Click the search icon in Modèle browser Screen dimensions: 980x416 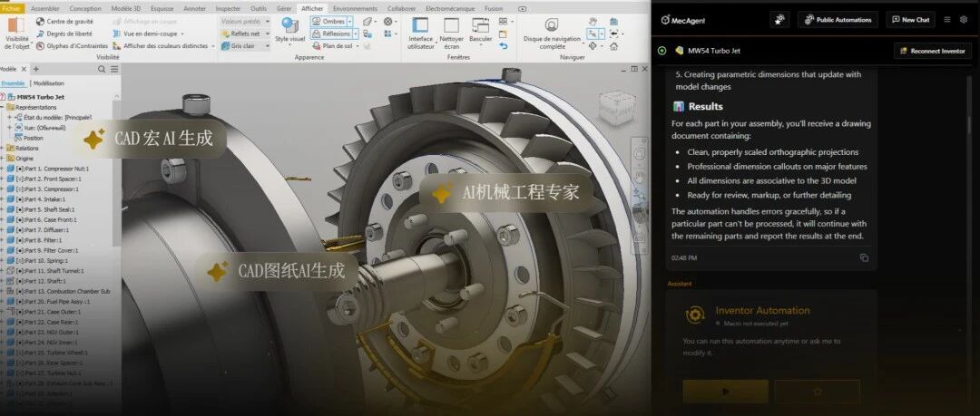tap(102, 69)
